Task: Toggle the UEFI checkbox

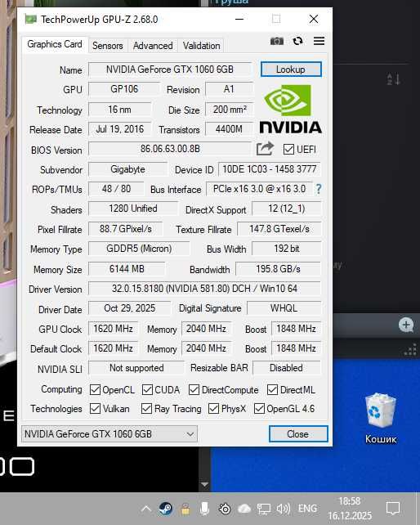Action: click(288, 150)
